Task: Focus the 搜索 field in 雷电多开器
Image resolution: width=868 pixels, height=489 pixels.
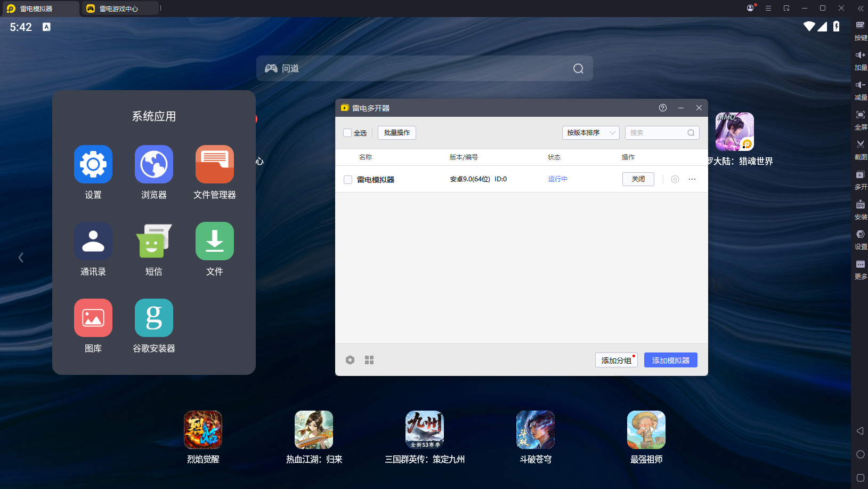Action: pos(662,133)
